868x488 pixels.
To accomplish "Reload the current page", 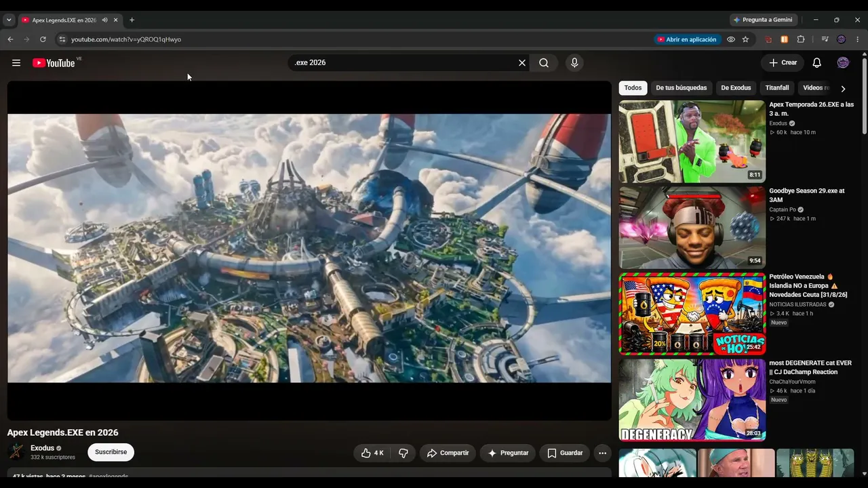I will tap(43, 39).
